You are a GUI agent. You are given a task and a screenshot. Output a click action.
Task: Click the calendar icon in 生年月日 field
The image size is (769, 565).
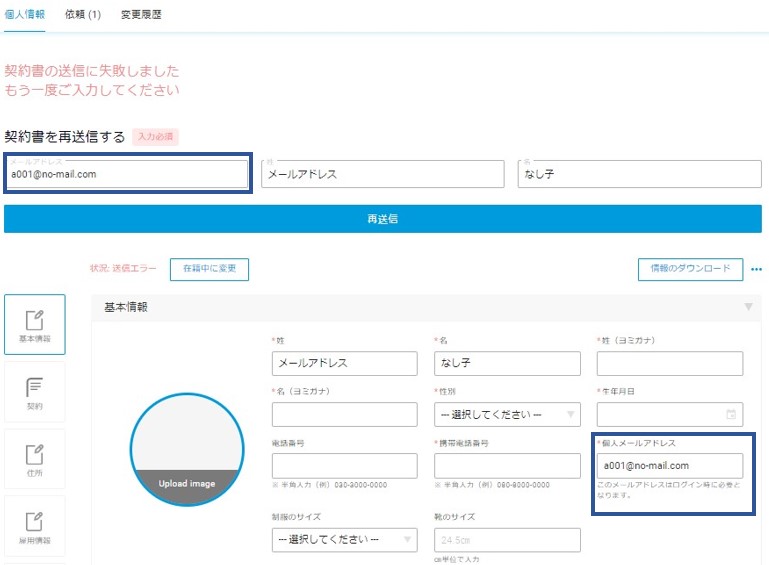coord(731,414)
